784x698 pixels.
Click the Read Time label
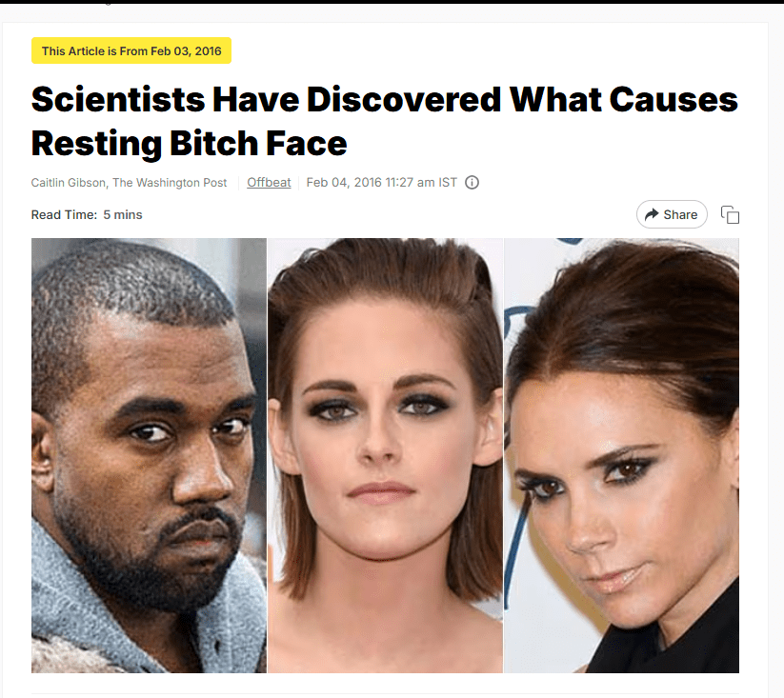pos(64,215)
